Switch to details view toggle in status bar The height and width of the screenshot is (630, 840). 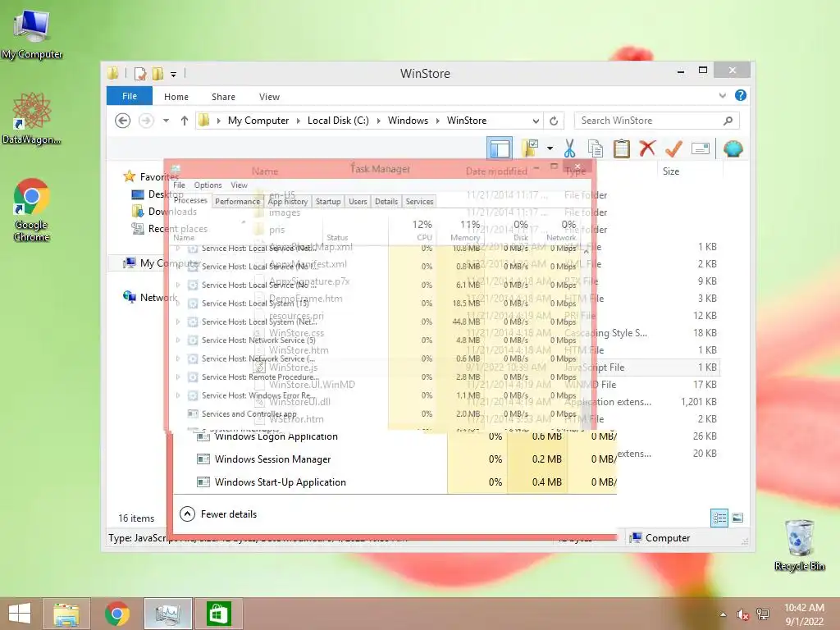pyautogui.click(x=719, y=518)
